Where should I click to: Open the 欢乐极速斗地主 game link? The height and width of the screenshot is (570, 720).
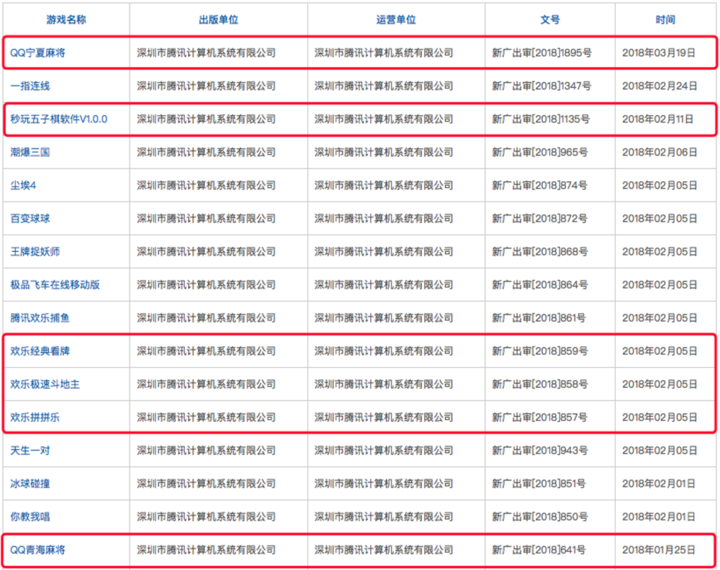point(45,384)
